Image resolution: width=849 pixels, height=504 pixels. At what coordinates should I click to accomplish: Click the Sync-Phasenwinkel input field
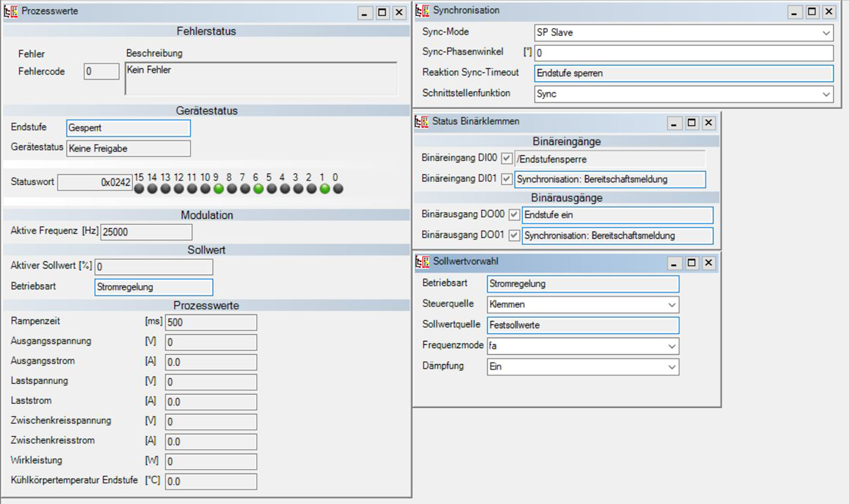(x=683, y=53)
